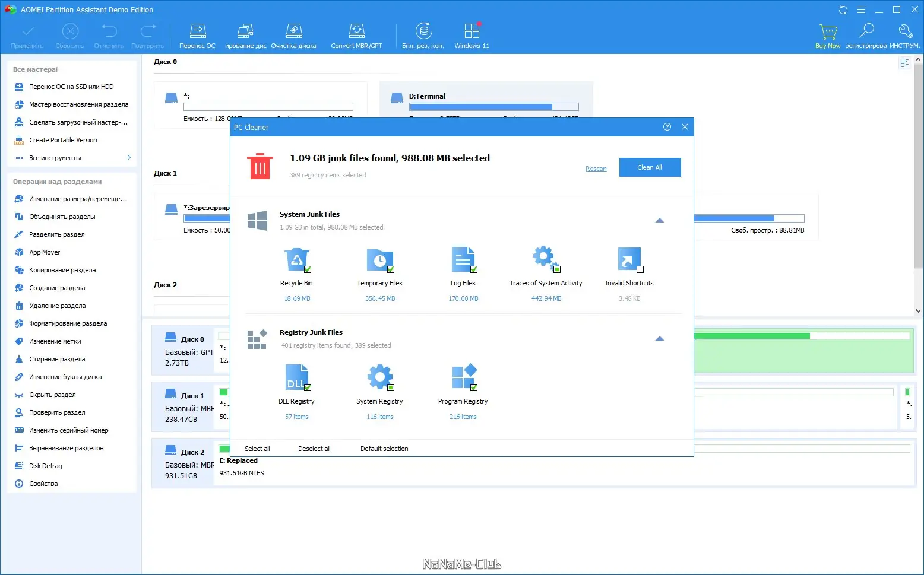Viewport: 924px width, 575px height.
Task: Click the Select all link
Action: coord(257,449)
